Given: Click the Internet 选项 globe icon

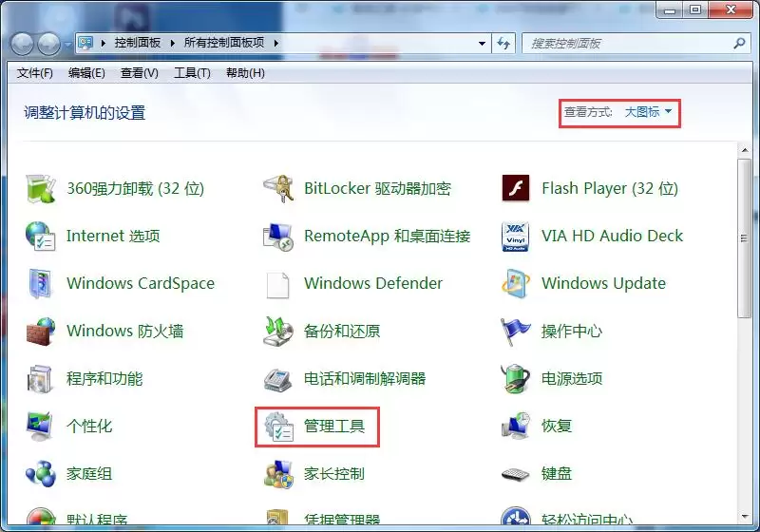Looking at the screenshot, I should coord(41,236).
